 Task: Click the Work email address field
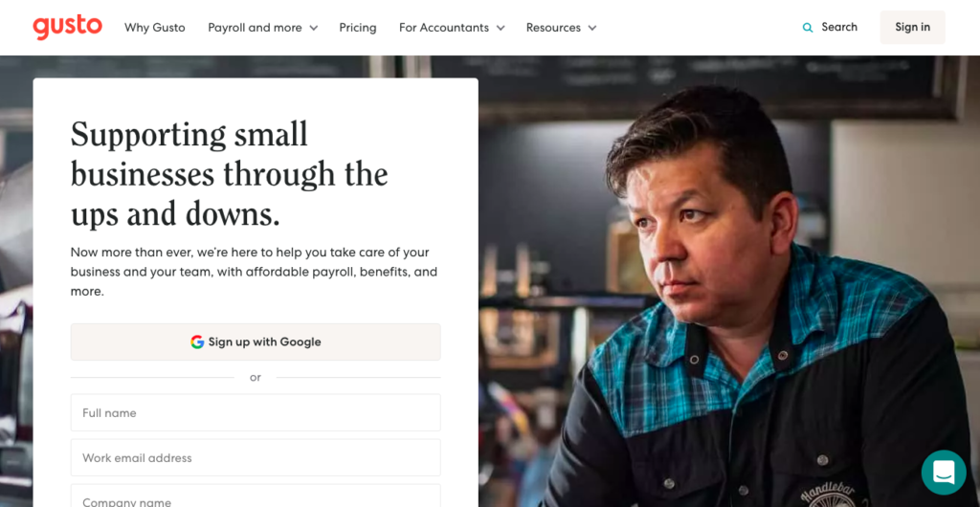(256, 458)
